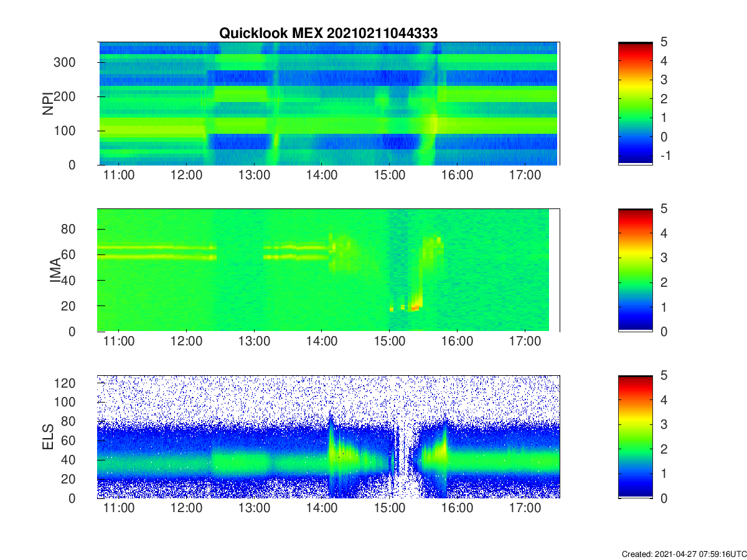Click inside the ELS spectrogram panel
Screen dimensions: 747x560
[328, 437]
